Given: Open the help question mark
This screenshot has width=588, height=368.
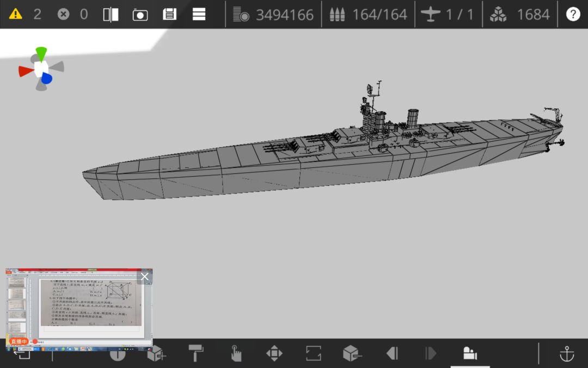Looking at the screenshot, I should click(573, 14).
